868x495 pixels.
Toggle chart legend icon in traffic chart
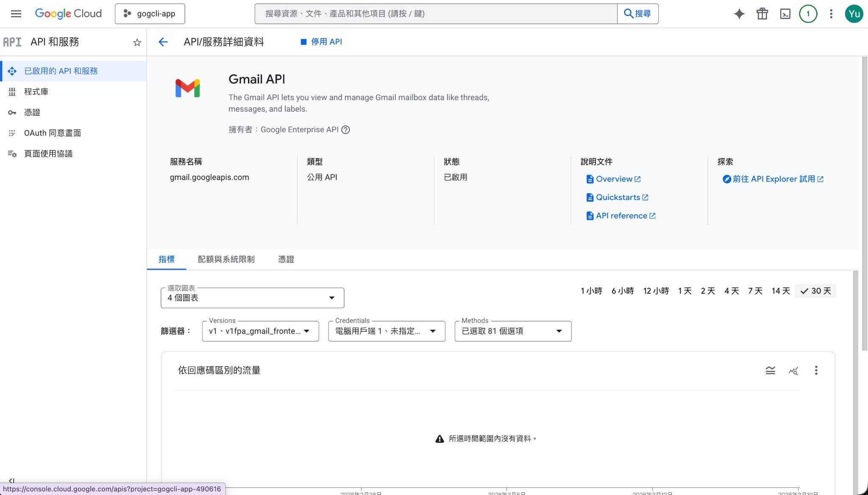(770, 370)
